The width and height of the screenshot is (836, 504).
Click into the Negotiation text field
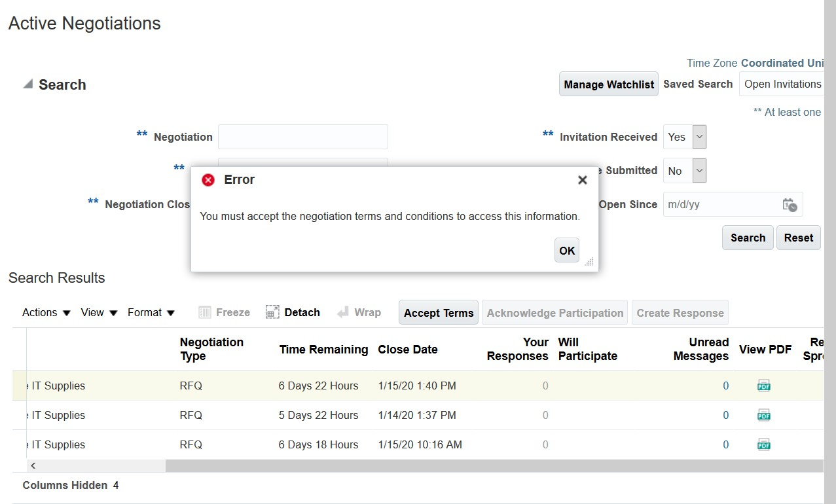[x=303, y=137]
